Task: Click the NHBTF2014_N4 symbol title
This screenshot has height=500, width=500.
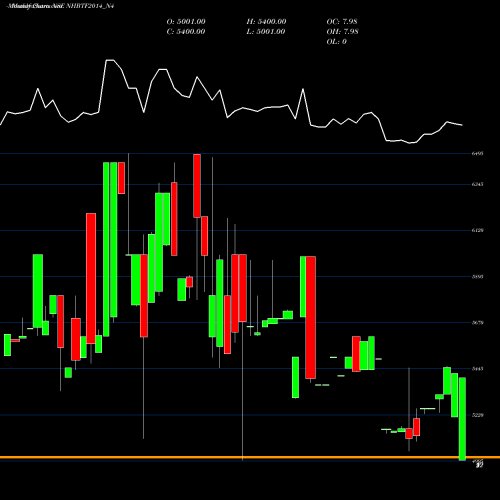Action: pos(90,6)
